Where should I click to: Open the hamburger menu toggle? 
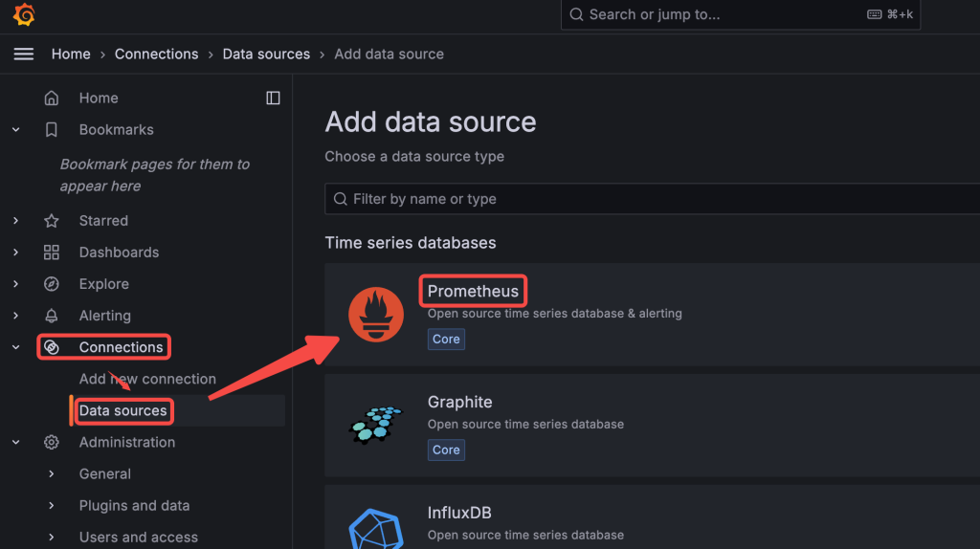tap(24, 55)
